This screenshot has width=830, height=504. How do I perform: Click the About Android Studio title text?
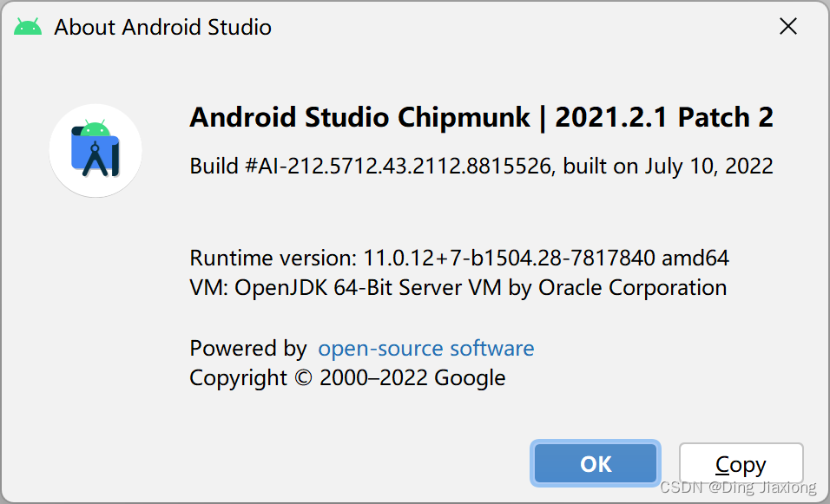pyautogui.click(x=162, y=27)
